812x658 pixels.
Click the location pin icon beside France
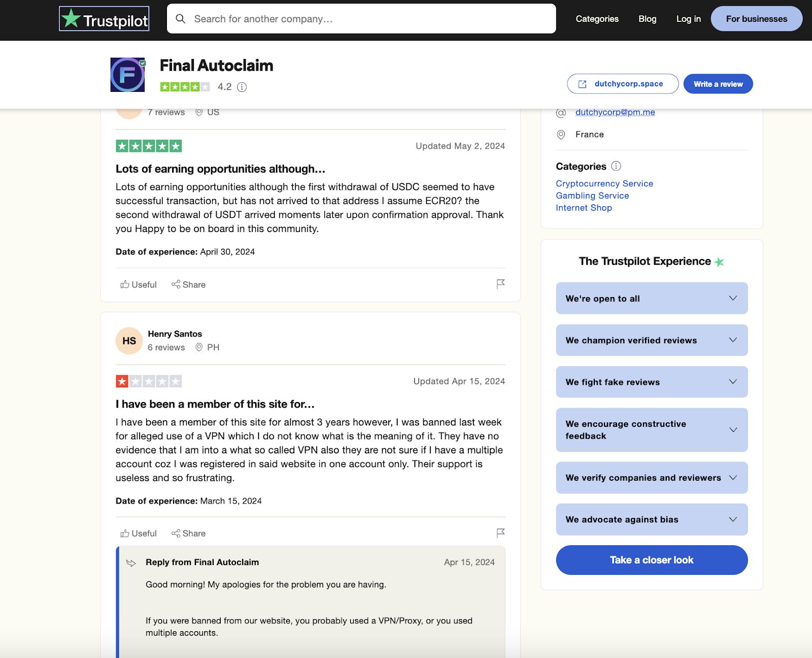[561, 135]
